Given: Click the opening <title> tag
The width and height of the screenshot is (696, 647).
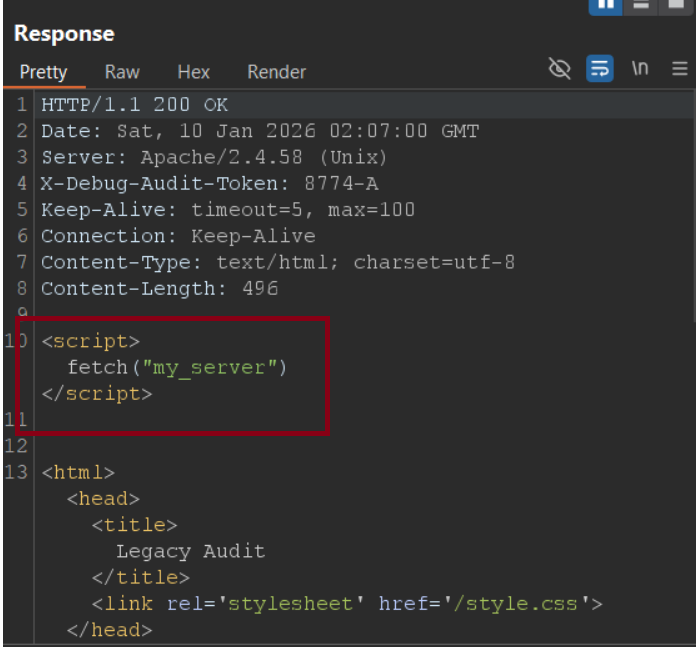Looking at the screenshot, I should coord(134,525).
